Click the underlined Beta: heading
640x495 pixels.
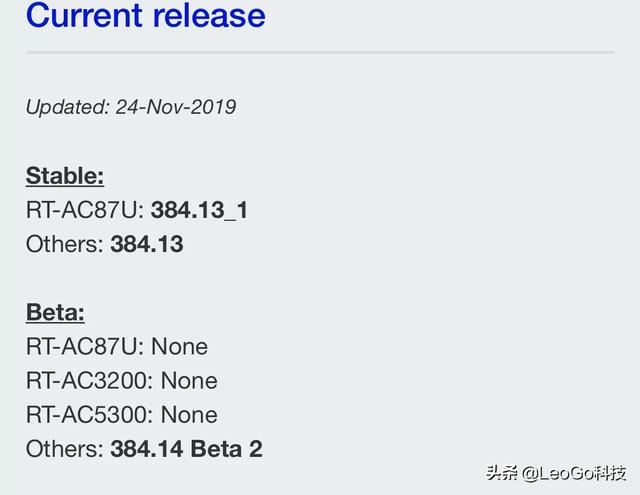pyautogui.click(x=55, y=312)
